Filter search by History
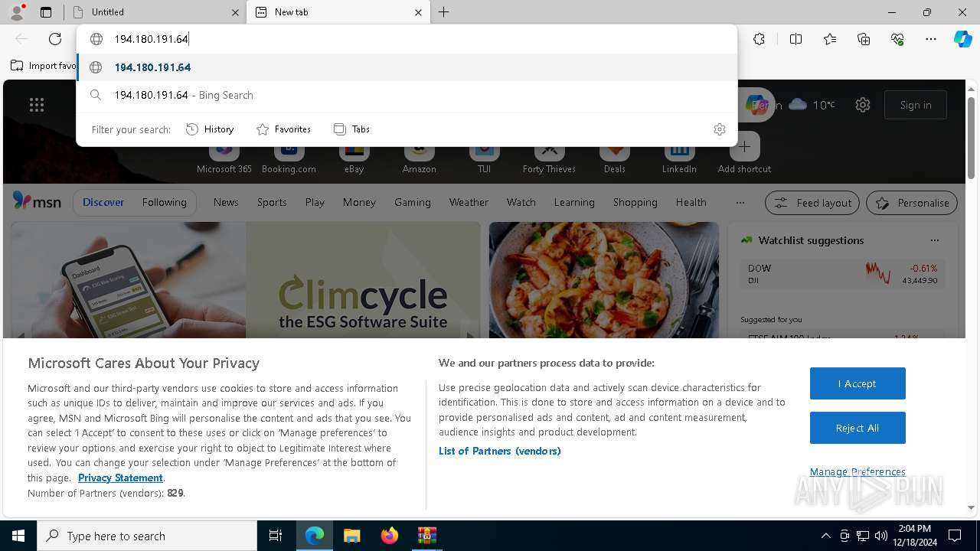 (x=210, y=129)
